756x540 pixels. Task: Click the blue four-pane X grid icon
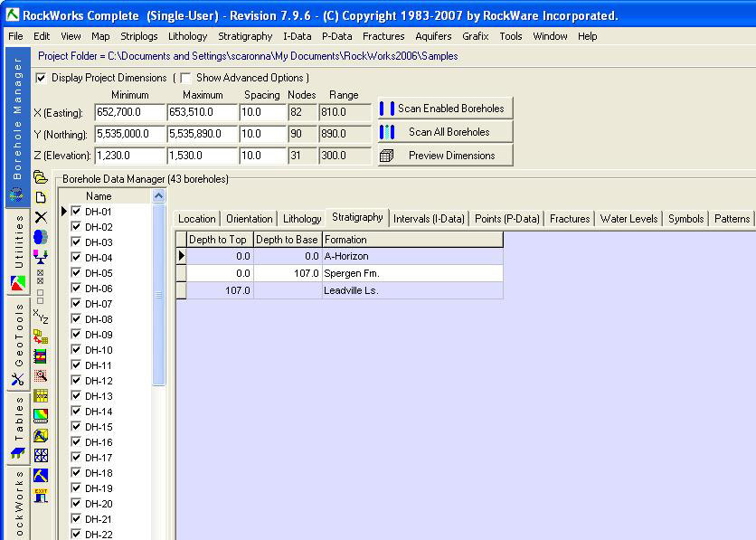[41, 455]
